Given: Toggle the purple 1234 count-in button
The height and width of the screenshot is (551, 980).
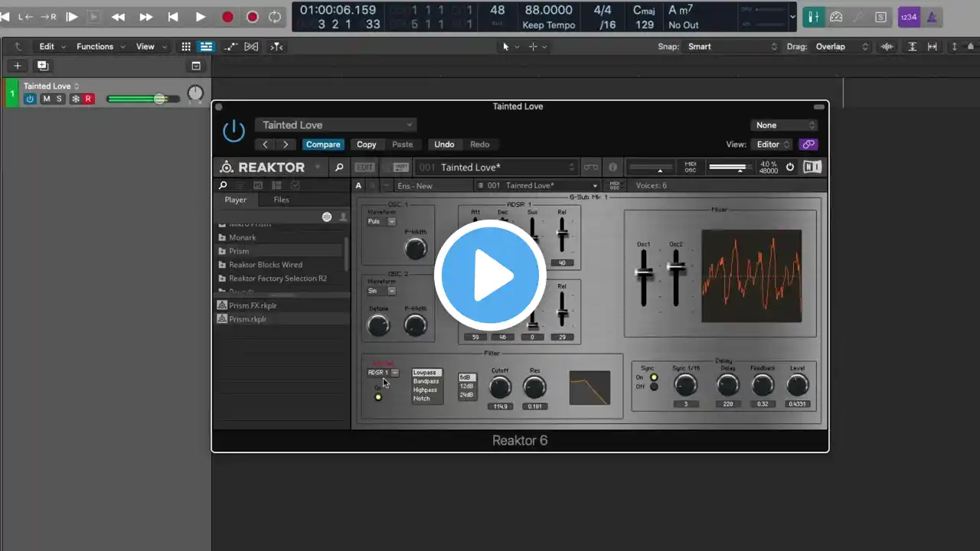Looking at the screenshot, I should pos(909,17).
